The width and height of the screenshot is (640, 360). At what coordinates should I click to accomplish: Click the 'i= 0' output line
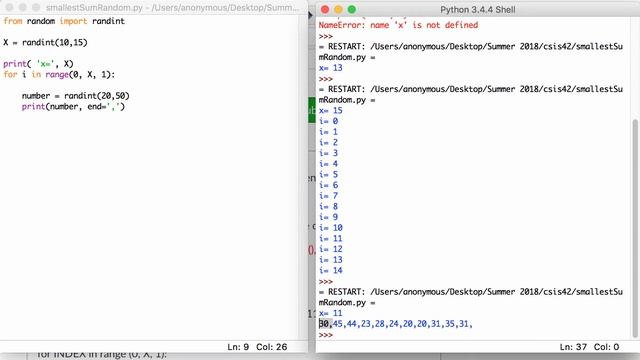tap(329, 121)
